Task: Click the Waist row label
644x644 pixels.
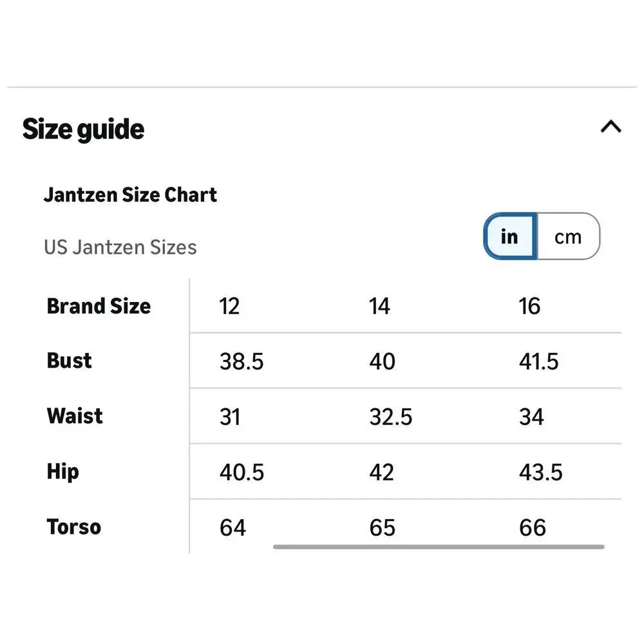Action: (x=75, y=415)
